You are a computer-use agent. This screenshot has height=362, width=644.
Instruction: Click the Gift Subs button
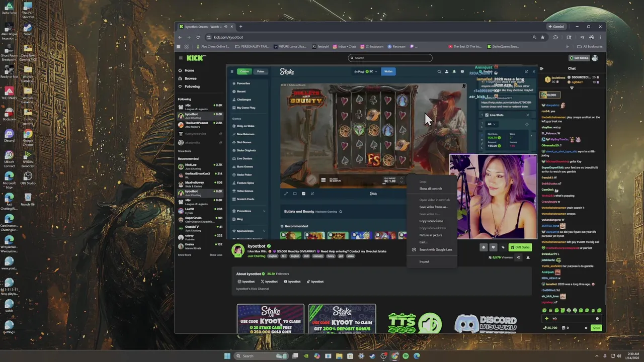520,247
